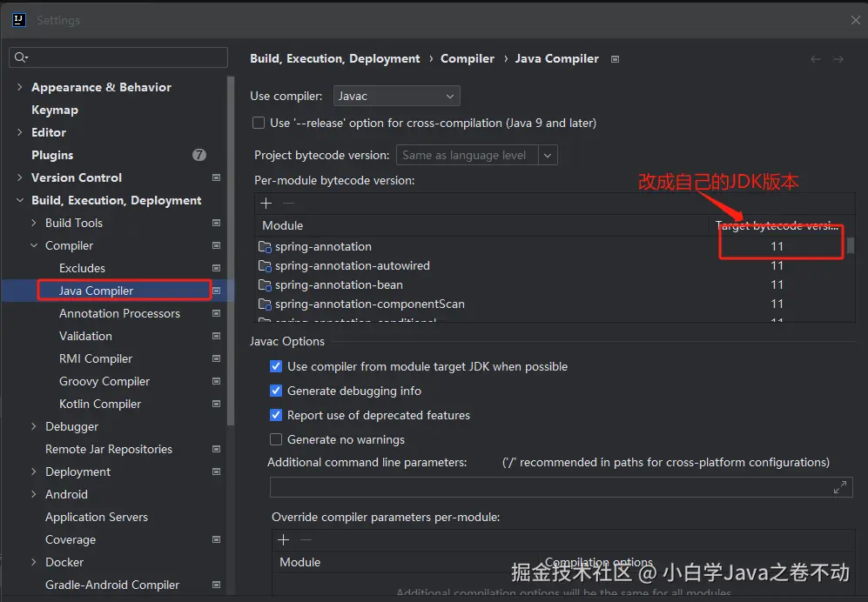Click the project-level icon beside RMI Compiler
This screenshot has width=868, height=602.
pos(217,358)
